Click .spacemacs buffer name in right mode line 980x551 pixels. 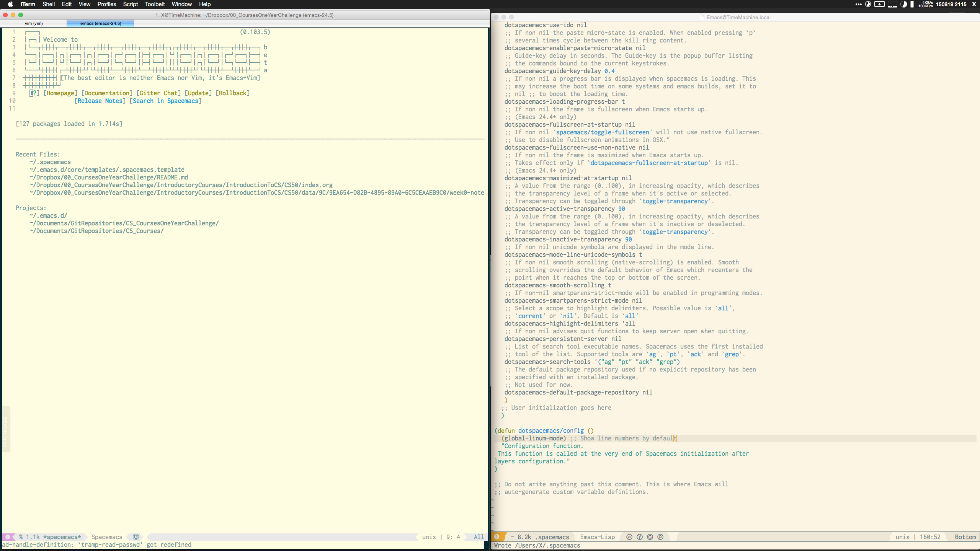(x=552, y=537)
